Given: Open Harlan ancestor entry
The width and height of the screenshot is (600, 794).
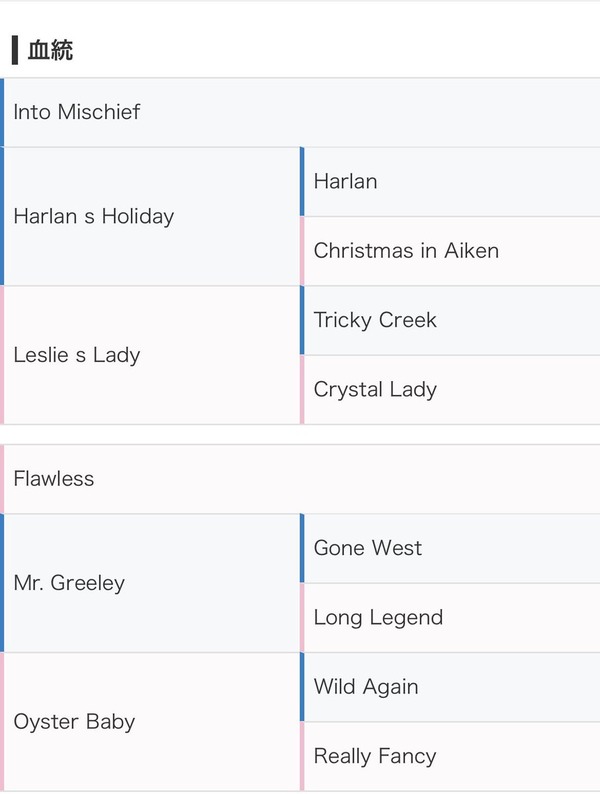Looking at the screenshot, I should tap(450, 182).
